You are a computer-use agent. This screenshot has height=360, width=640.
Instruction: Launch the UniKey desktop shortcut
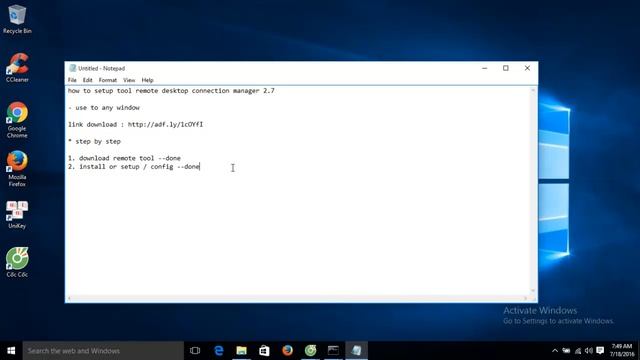(17, 214)
